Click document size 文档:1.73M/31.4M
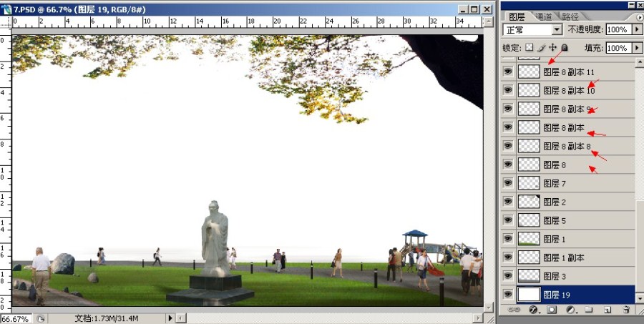The height and width of the screenshot is (324, 644). pos(107,318)
